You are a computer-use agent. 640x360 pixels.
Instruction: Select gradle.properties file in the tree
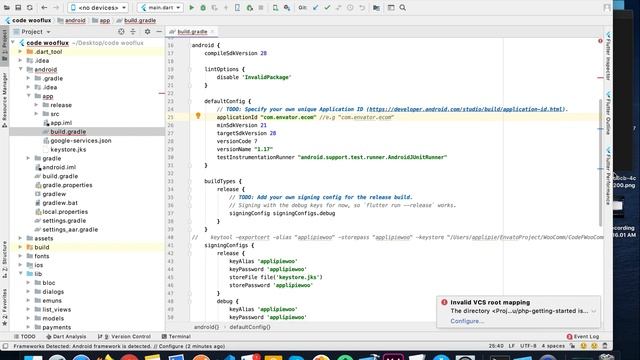67,185
